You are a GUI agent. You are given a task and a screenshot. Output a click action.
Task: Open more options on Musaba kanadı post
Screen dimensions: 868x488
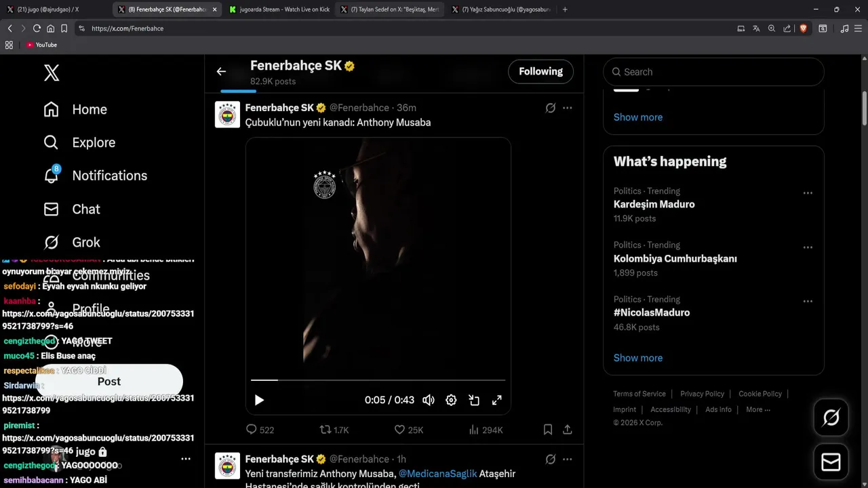pos(568,108)
